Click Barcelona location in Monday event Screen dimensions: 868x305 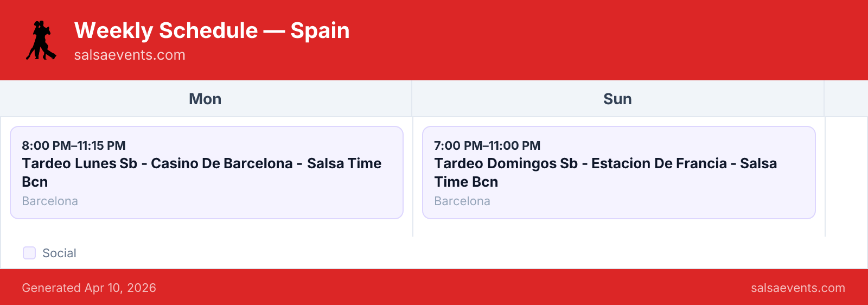pos(50,201)
